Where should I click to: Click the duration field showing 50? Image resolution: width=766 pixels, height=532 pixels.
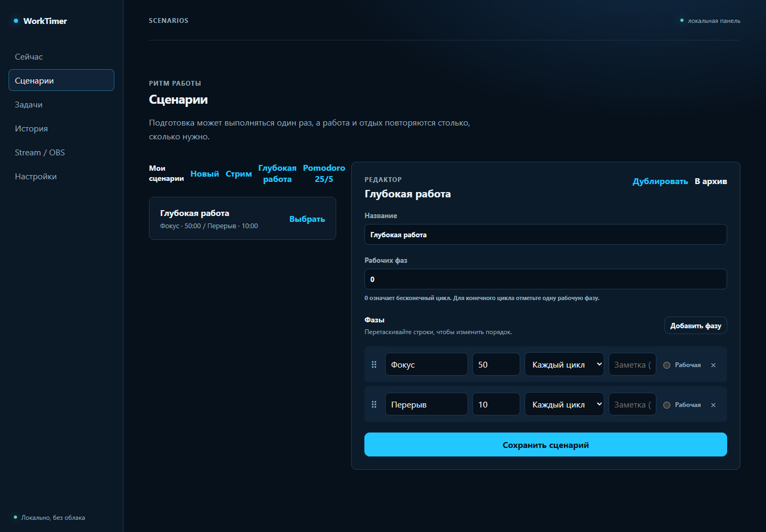click(496, 364)
